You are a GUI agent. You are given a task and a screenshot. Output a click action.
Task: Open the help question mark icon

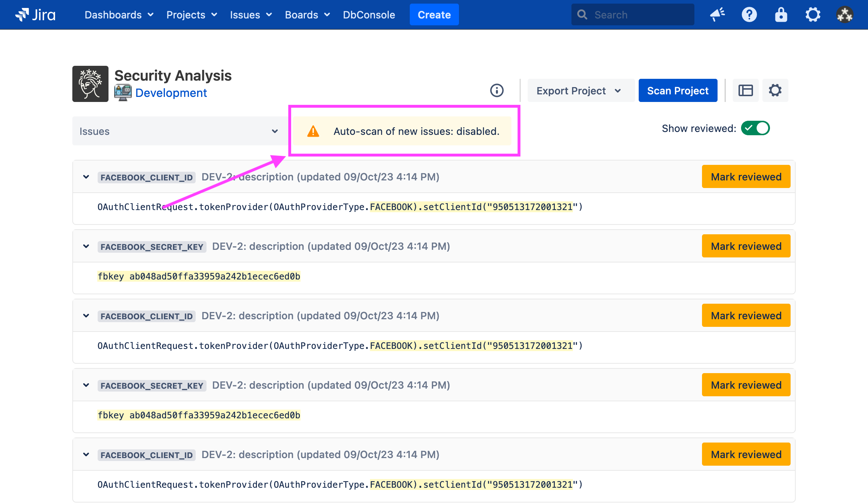pyautogui.click(x=749, y=15)
